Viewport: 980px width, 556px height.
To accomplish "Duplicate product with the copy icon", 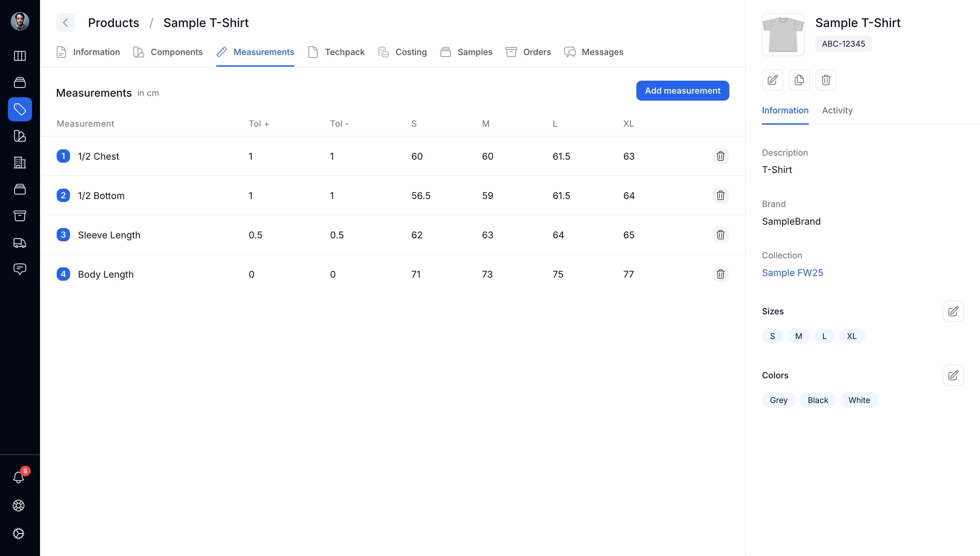I will [x=799, y=80].
